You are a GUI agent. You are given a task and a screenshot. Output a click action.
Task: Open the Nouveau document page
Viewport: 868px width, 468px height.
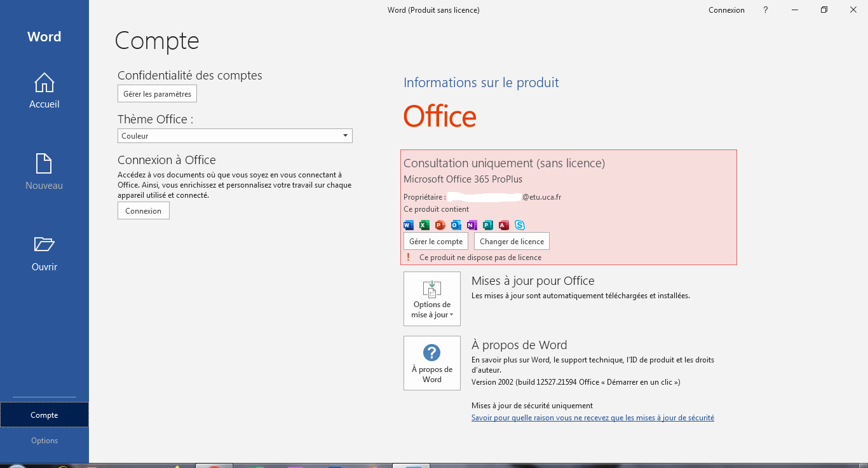pos(44,172)
